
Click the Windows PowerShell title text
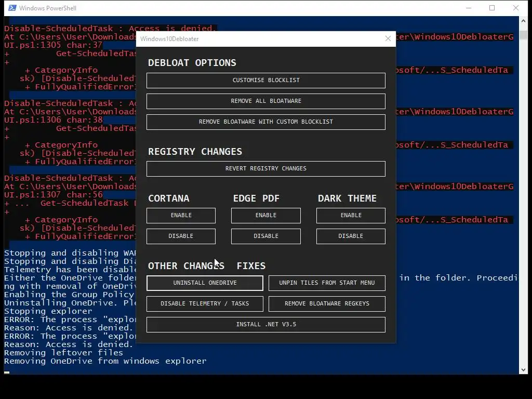pos(47,8)
